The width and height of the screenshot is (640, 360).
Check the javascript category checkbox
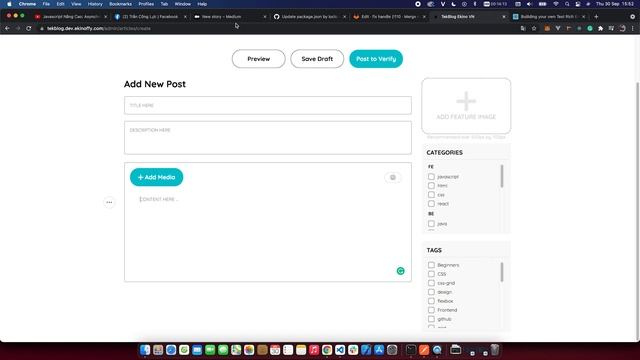pos(431,177)
